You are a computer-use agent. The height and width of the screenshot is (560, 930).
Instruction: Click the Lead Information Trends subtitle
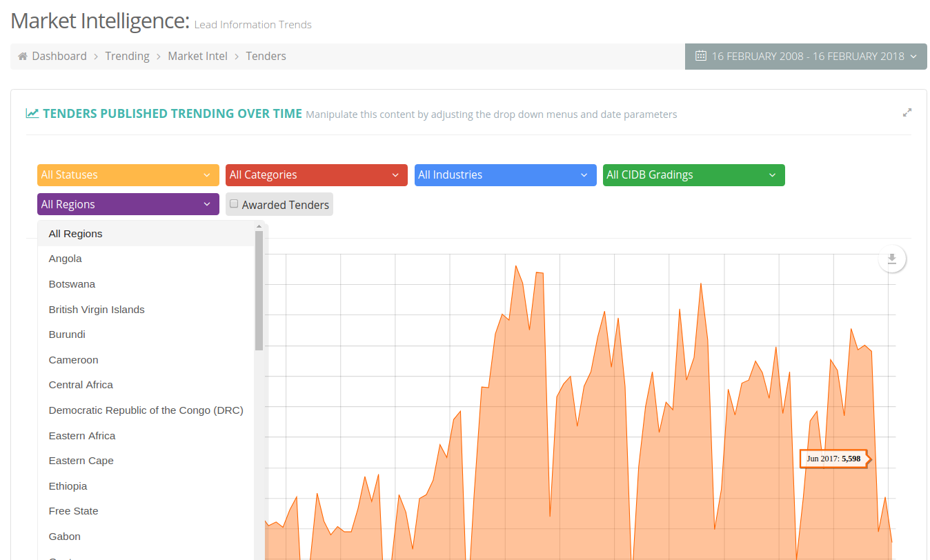pos(253,25)
